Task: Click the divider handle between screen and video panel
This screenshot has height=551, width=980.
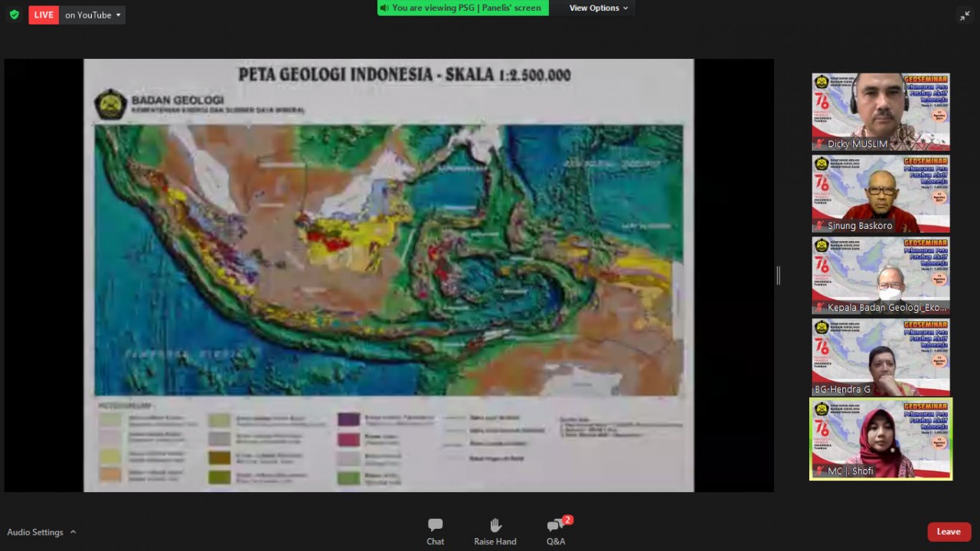Action: [778, 275]
